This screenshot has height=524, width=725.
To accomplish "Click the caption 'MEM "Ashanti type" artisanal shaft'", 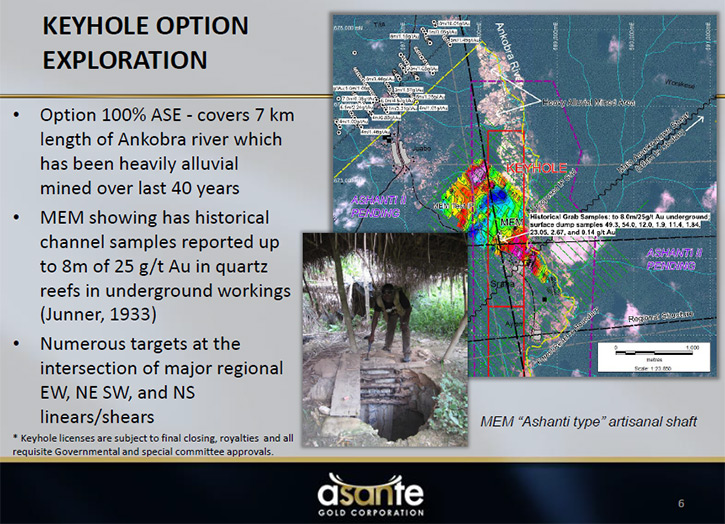I will (588, 422).
